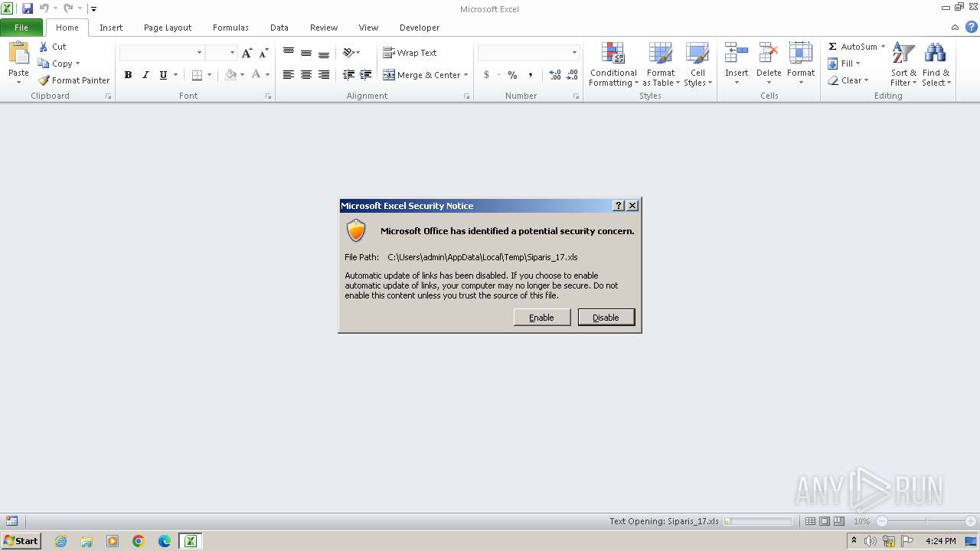Click the Format Painter brush icon

[44, 80]
